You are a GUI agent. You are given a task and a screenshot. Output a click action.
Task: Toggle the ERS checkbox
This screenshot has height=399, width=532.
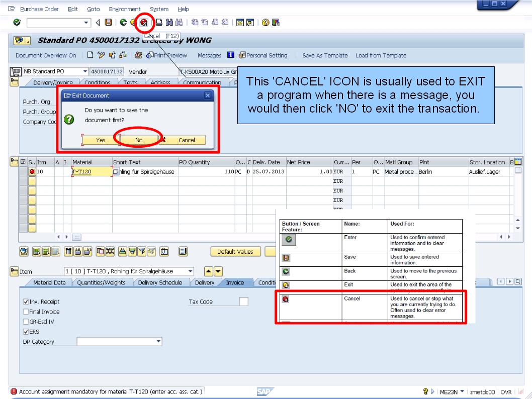coord(26,332)
